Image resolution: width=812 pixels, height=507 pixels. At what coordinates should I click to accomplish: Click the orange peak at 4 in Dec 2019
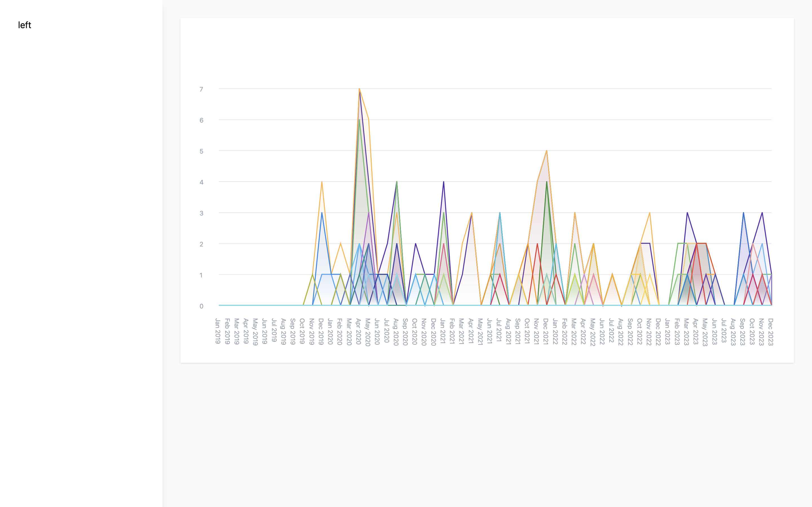322,182
